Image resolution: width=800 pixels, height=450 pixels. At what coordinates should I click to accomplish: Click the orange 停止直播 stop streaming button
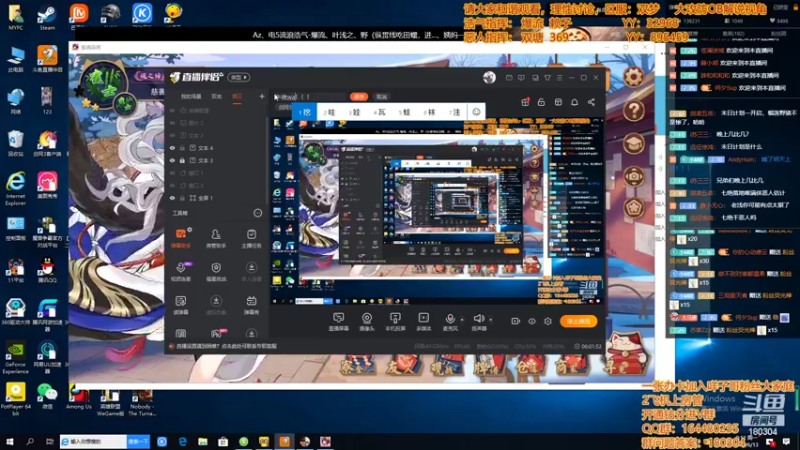579,321
